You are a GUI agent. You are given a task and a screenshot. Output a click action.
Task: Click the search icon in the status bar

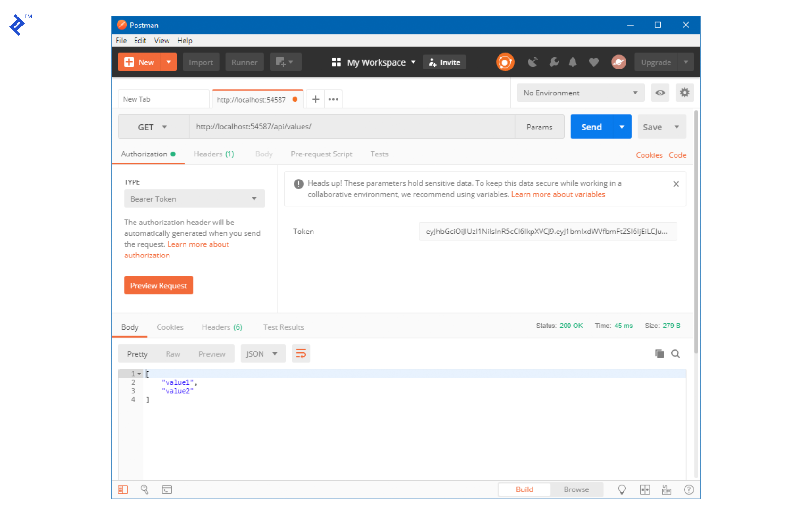(144, 489)
